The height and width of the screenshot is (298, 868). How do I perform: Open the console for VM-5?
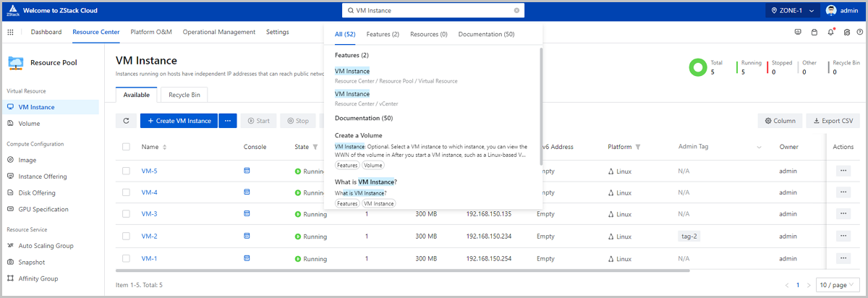[x=247, y=171]
